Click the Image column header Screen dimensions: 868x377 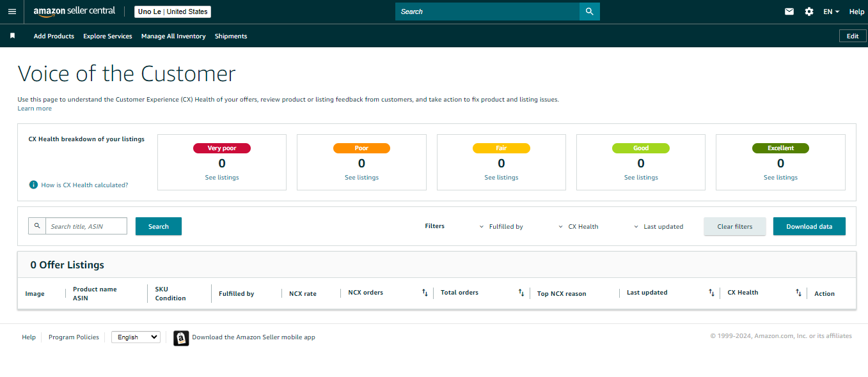[x=35, y=294]
